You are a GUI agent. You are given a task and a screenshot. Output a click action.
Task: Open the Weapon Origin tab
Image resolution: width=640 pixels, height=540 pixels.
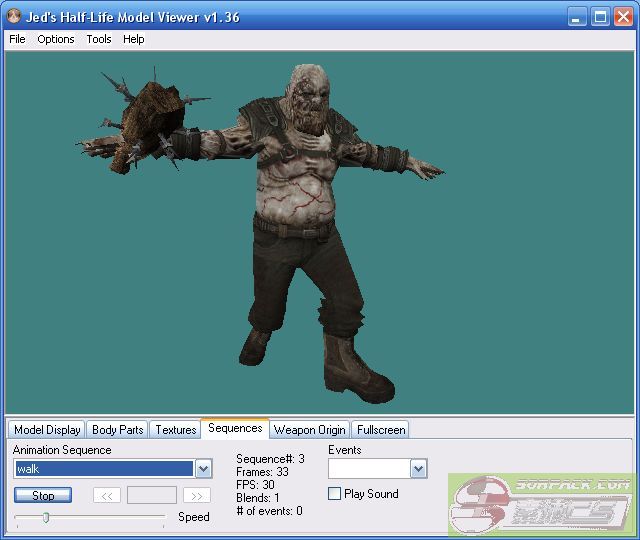click(x=310, y=430)
